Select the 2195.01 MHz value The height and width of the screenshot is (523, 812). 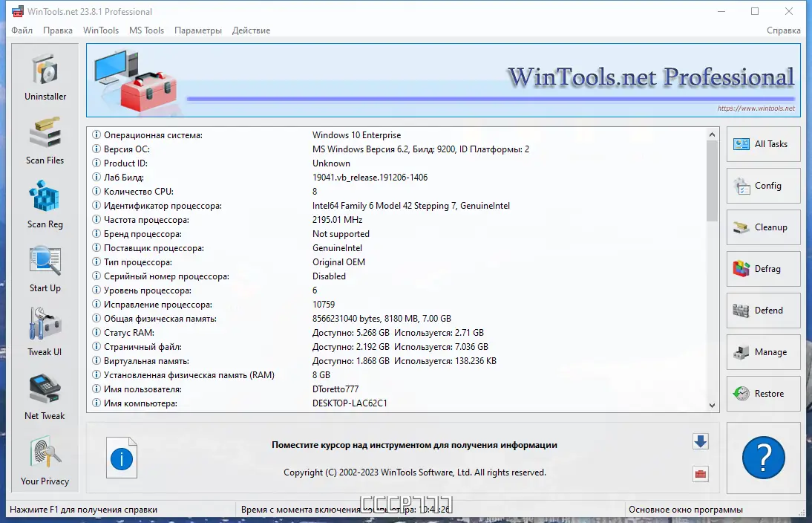[x=337, y=220]
